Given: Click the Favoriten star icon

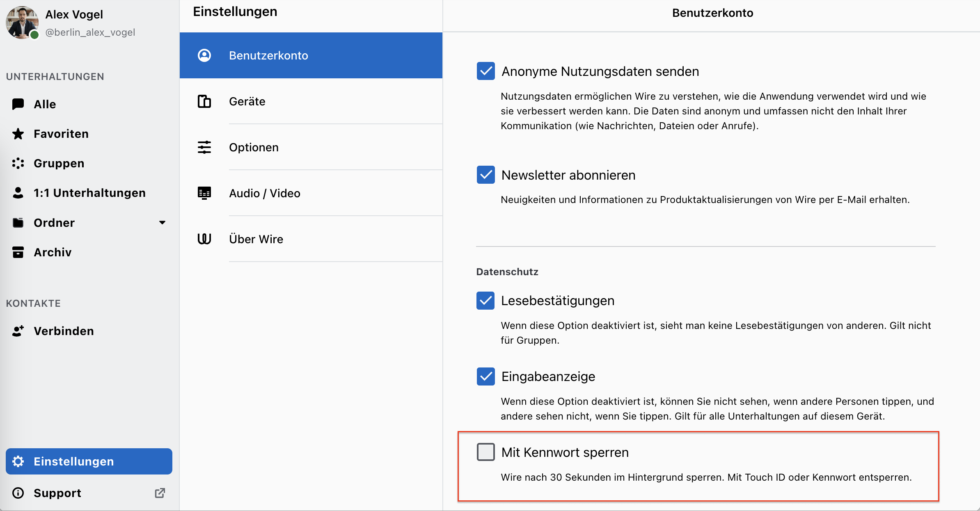Looking at the screenshot, I should point(18,134).
